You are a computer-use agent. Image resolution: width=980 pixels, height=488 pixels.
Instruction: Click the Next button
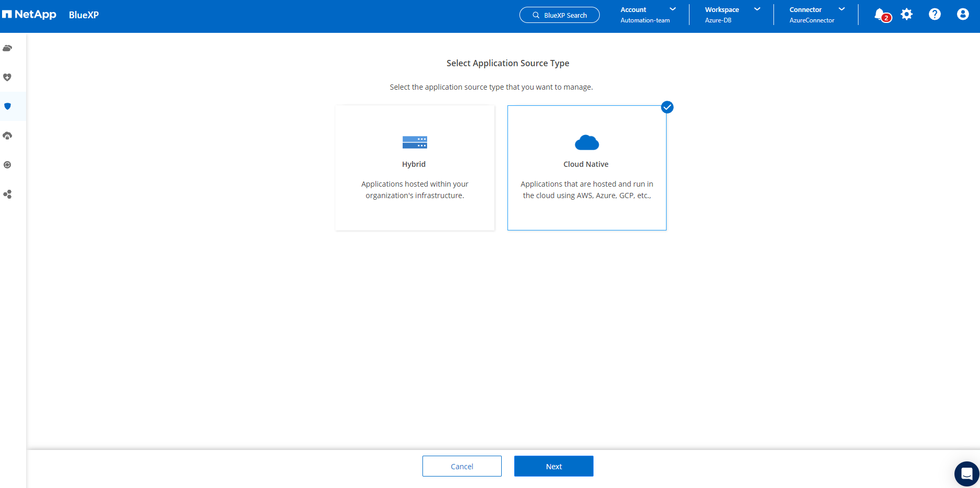[x=554, y=466]
